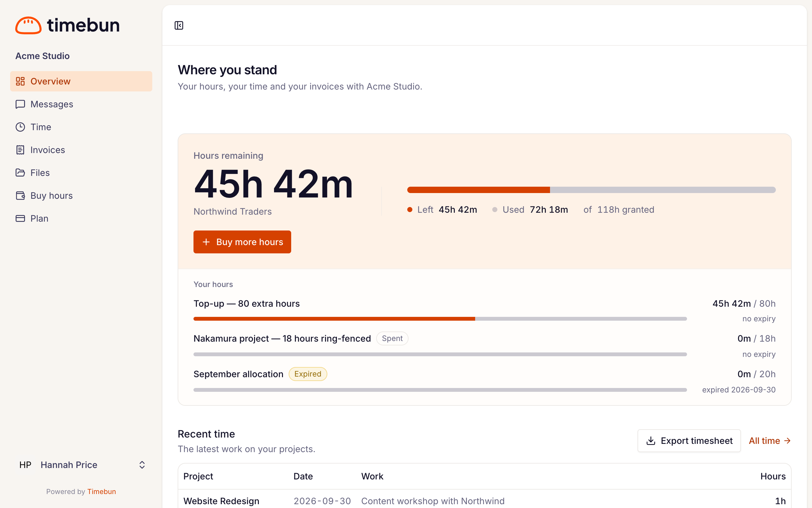Click the Time clock icon
Viewport: 812px width, 508px height.
[20, 127]
